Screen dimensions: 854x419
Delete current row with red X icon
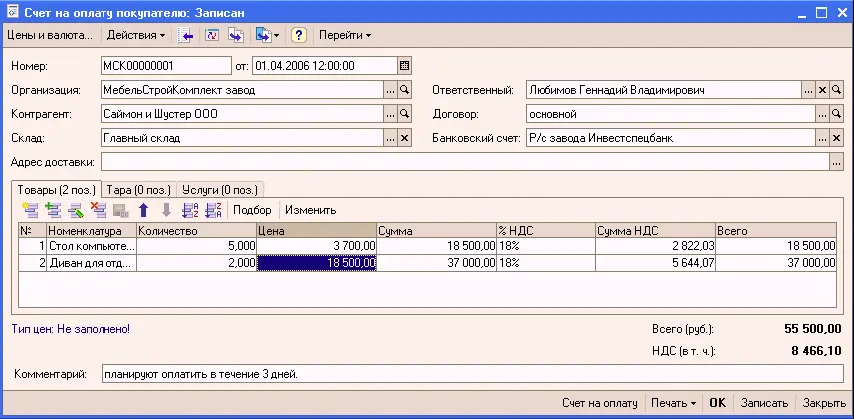(98, 210)
